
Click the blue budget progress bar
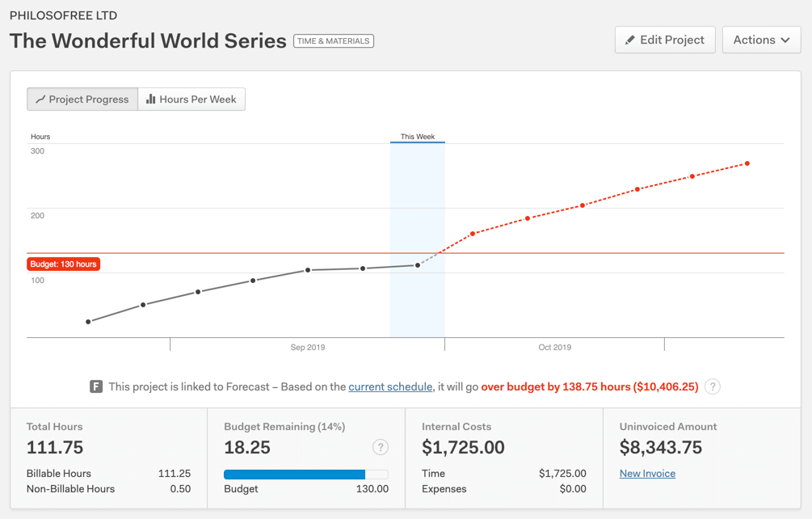[x=294, y=475]
